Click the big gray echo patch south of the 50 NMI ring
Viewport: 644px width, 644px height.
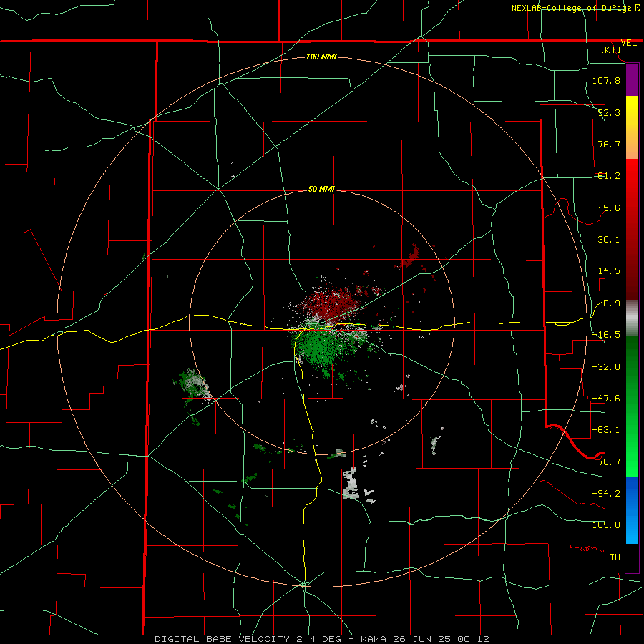click(351, 484)
